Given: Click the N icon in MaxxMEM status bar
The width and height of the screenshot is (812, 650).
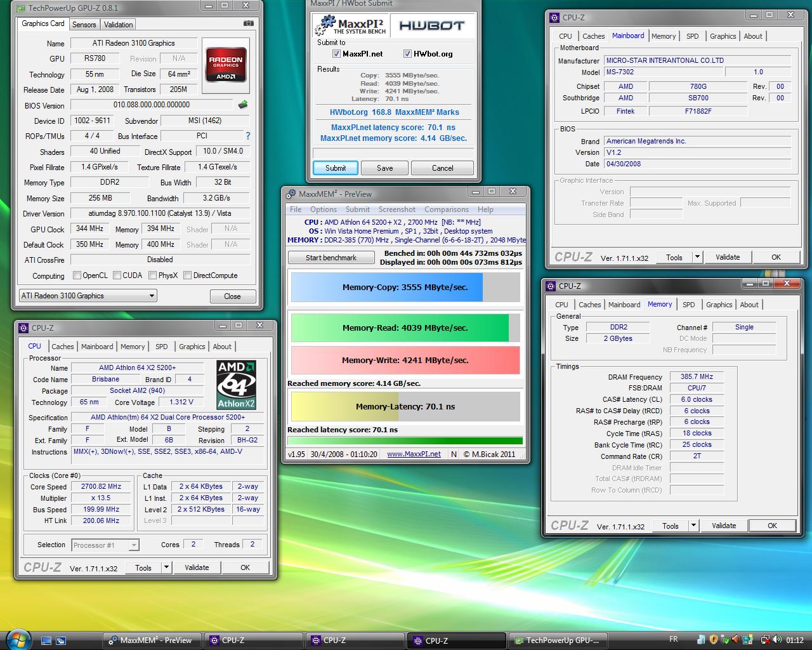Looking at the screenshot, I should 454,454.
